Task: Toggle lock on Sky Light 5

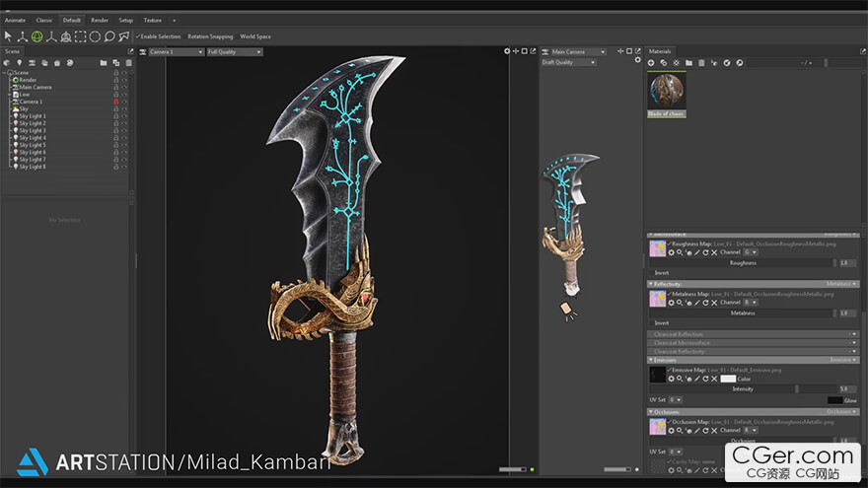Action: pyautogui.click(x=116, y=145)
